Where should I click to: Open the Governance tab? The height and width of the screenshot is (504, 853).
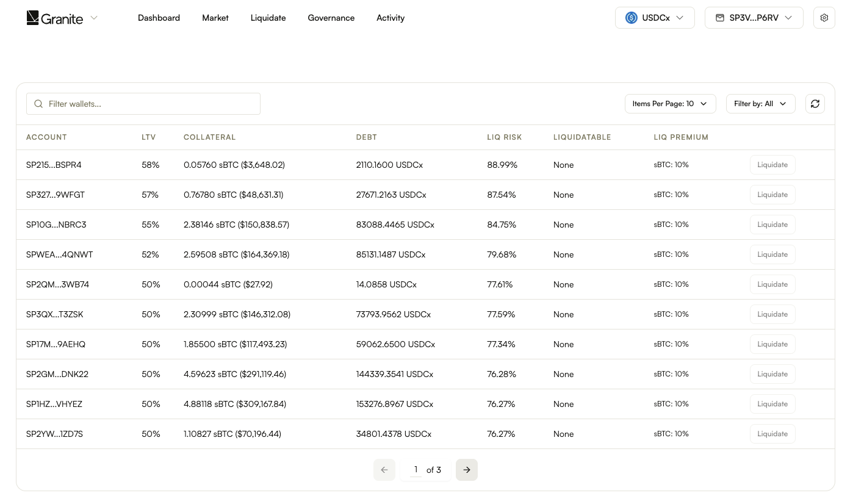click(331, 18)
